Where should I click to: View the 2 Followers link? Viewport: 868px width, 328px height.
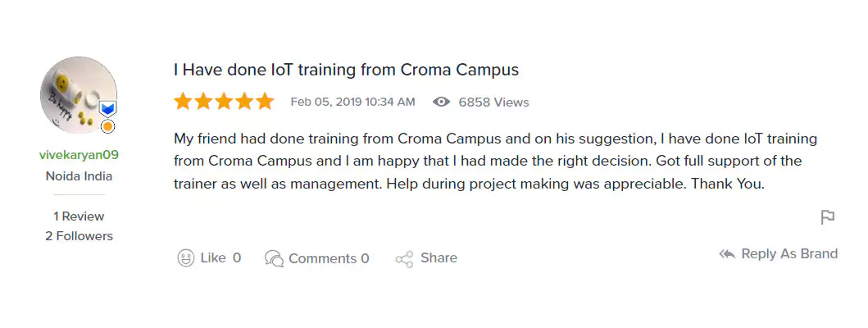80,236
